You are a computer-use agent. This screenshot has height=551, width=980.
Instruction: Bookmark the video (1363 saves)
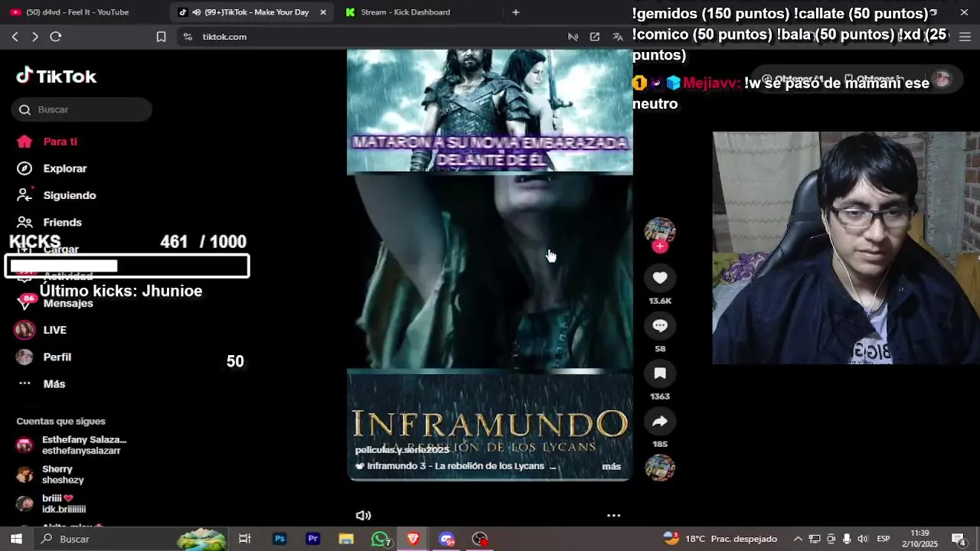pos(660,373)
